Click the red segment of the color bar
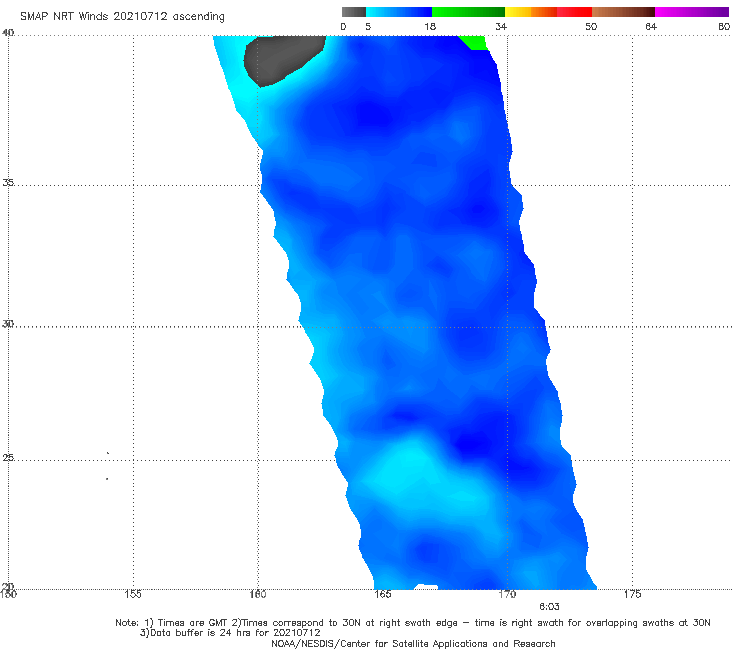Image resolution: width=740 pixels, height=650 pixels. click(x=574, y=12)
